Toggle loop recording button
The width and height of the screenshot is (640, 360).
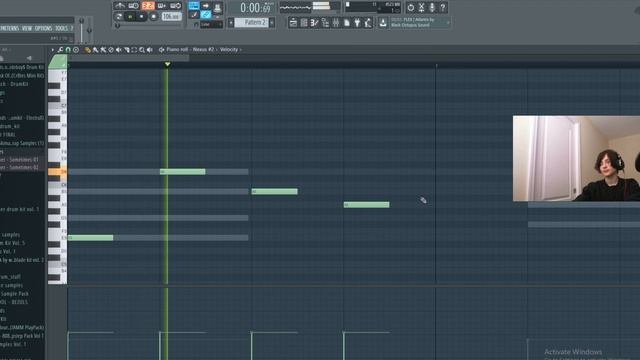[176, 6]
